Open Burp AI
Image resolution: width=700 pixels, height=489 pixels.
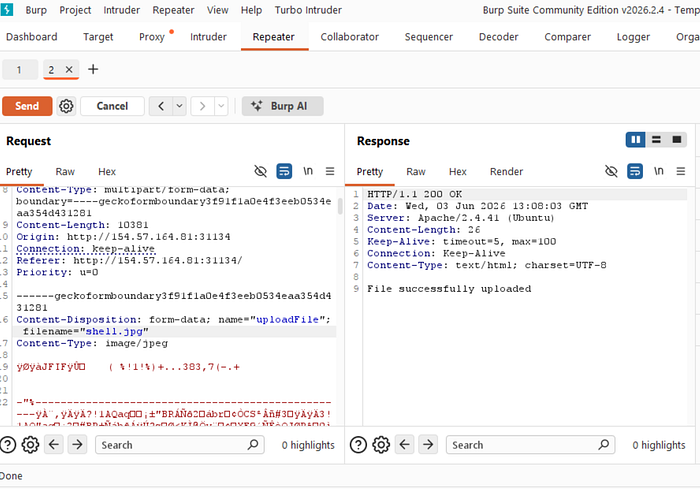pos(282,106)
